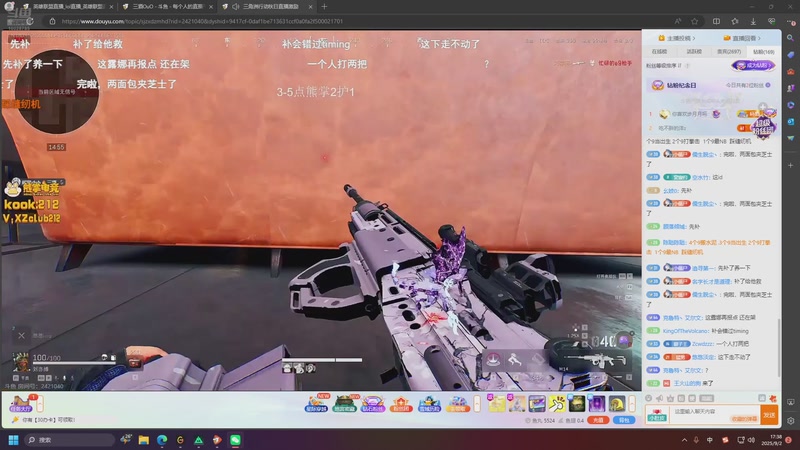The image size is (800, 450).
Task: Focus the chat message input field
Action: (714, 414)
